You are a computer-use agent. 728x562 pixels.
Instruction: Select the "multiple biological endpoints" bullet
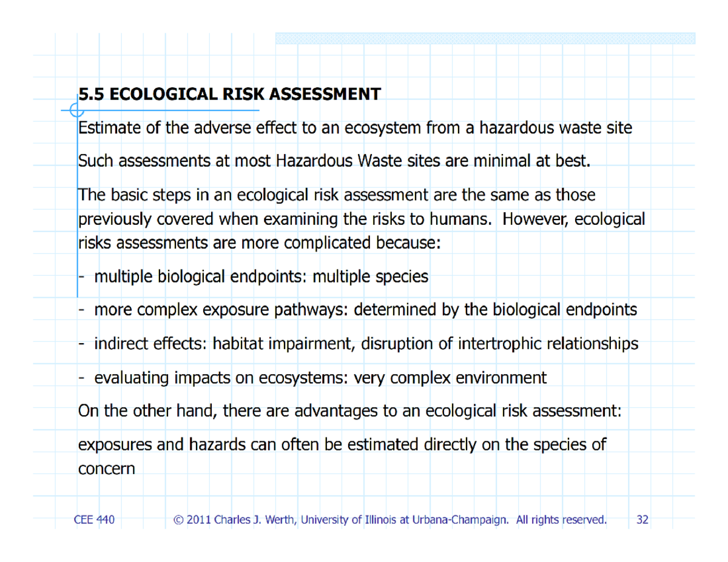[261, 278]
